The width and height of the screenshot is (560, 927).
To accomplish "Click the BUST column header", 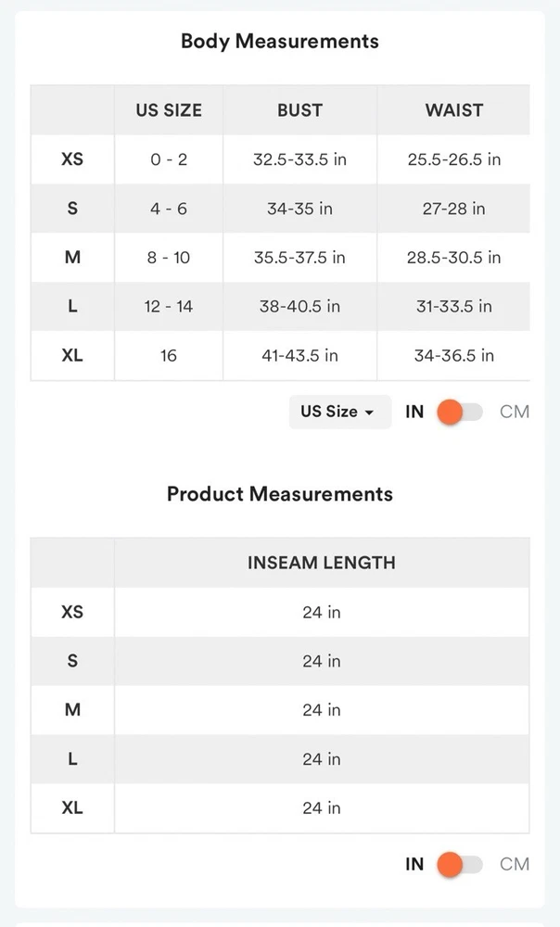I will pyautogui.click(x=299, y=110).
